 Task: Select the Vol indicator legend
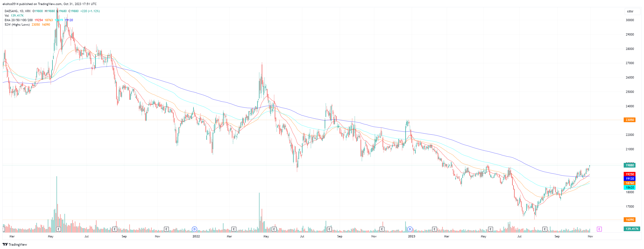pyautogui.click(x=7, y=16)
